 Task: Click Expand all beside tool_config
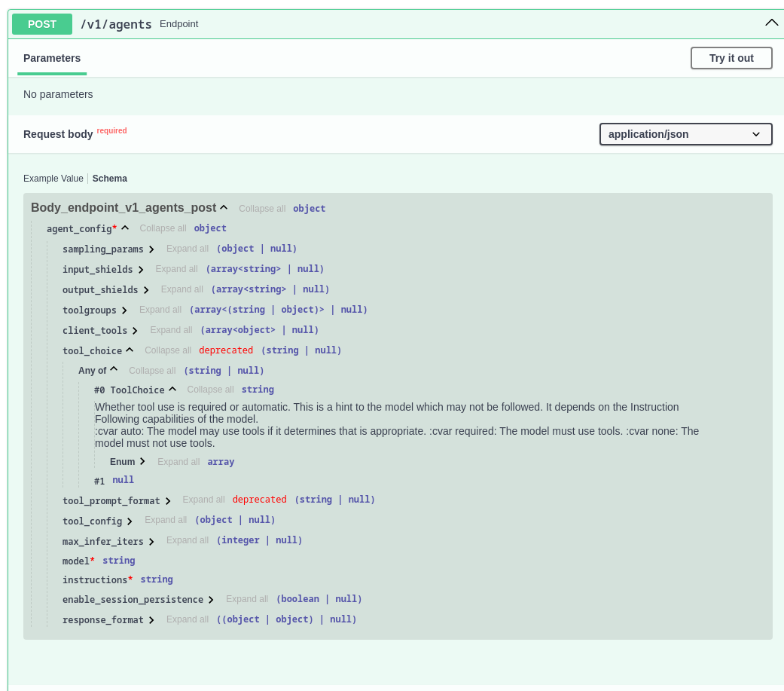tap(166, 520)
